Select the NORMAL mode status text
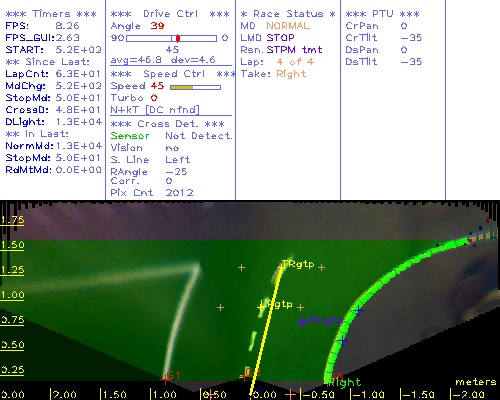 288,26
